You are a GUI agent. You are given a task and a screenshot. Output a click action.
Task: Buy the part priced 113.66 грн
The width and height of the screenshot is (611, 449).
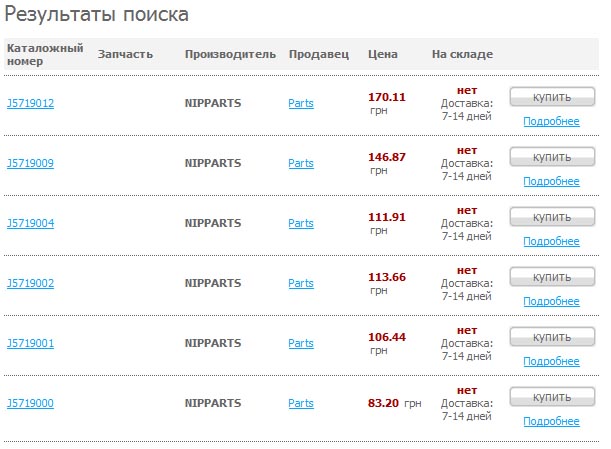[552, 277]
